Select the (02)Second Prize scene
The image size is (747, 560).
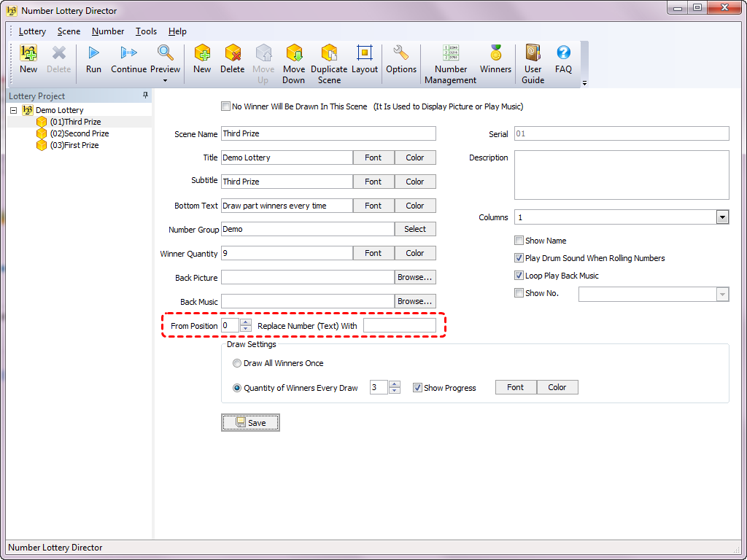click(79, 133)
